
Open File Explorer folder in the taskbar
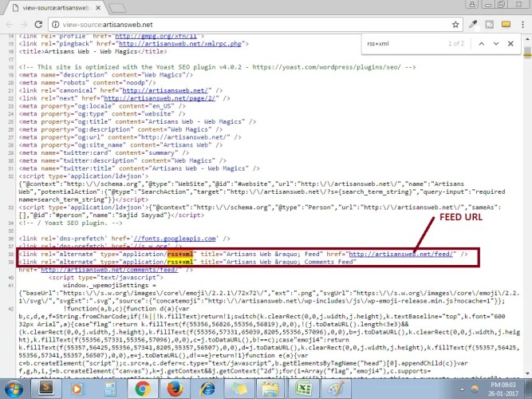pyautogui.click(x=270, y=389)
